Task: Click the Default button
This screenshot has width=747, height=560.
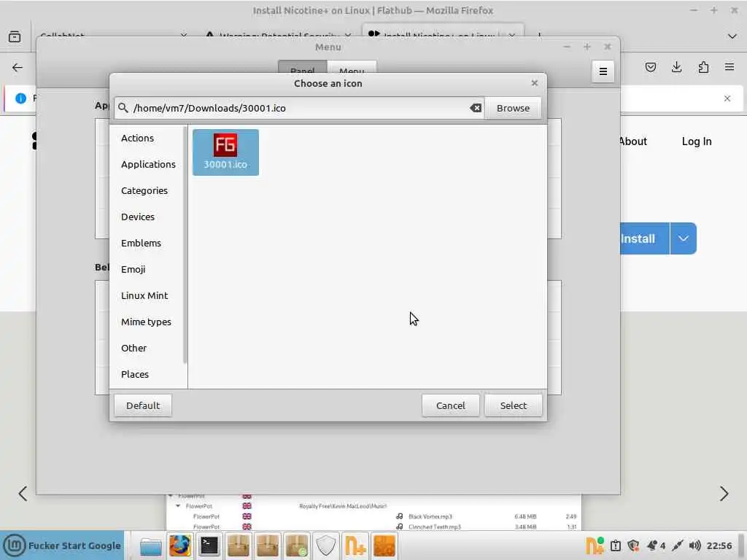Action: click(x=143, y=405)
